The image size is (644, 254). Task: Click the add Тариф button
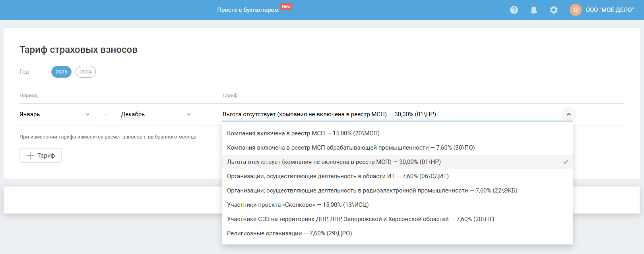41,156
